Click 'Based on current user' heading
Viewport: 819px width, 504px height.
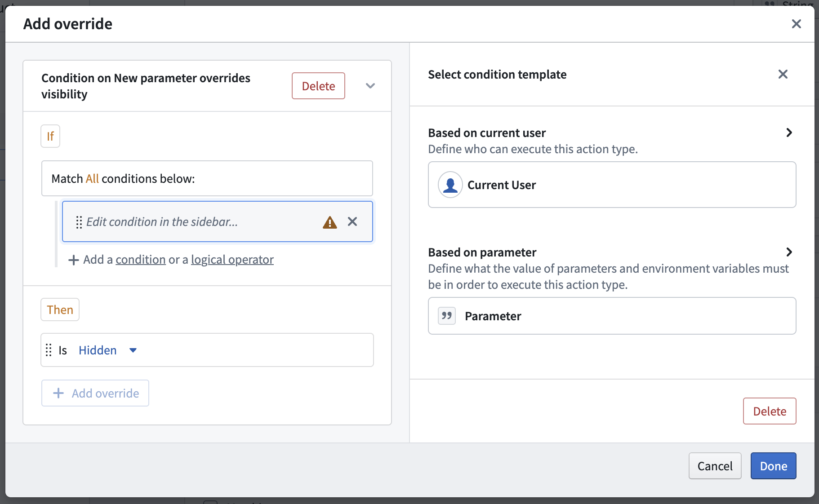pyautogui.click(x=487, y=133)
